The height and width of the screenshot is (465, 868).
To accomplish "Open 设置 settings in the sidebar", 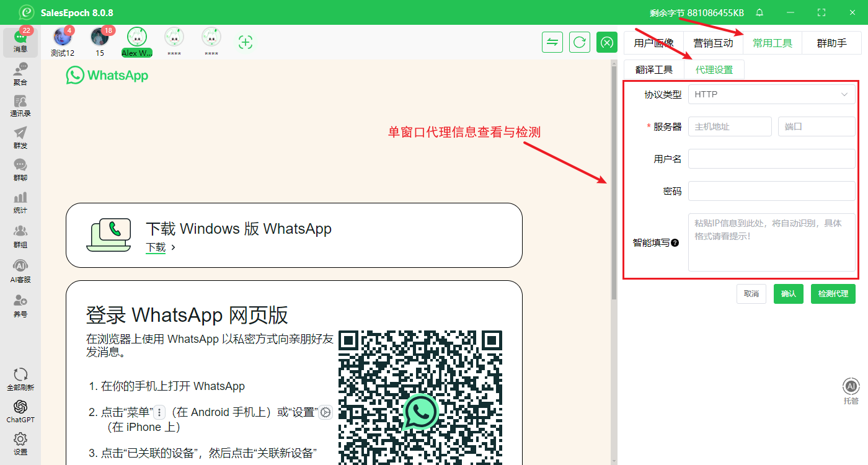I will (x=20, y=444).
